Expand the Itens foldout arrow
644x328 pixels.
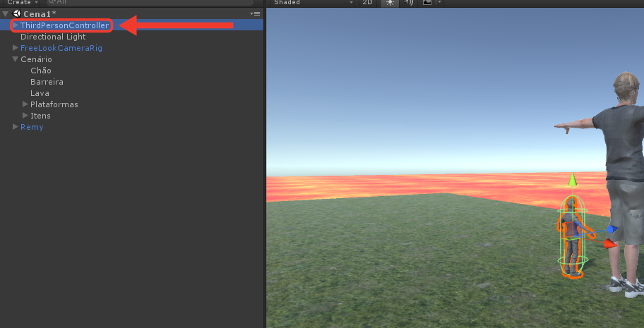[25, 116]
